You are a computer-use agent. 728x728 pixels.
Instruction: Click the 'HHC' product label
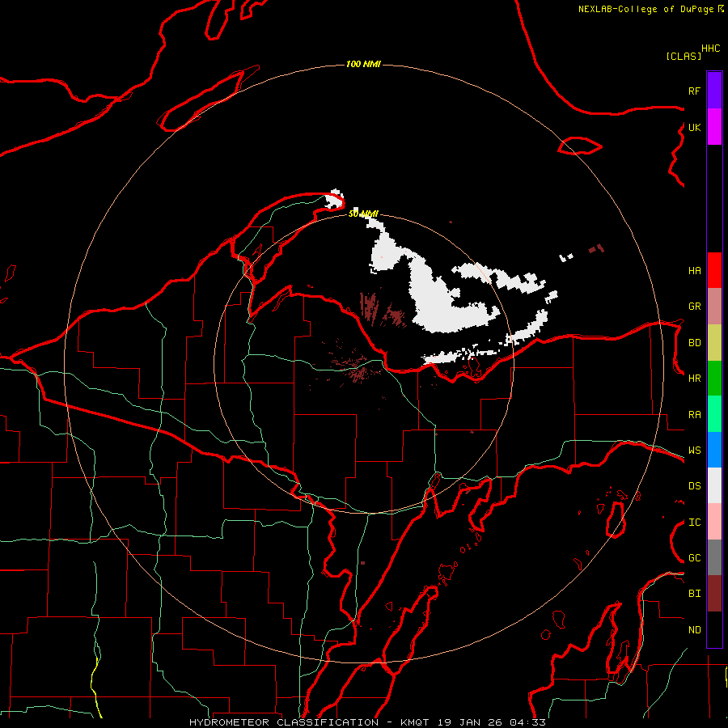click(711, 49)
